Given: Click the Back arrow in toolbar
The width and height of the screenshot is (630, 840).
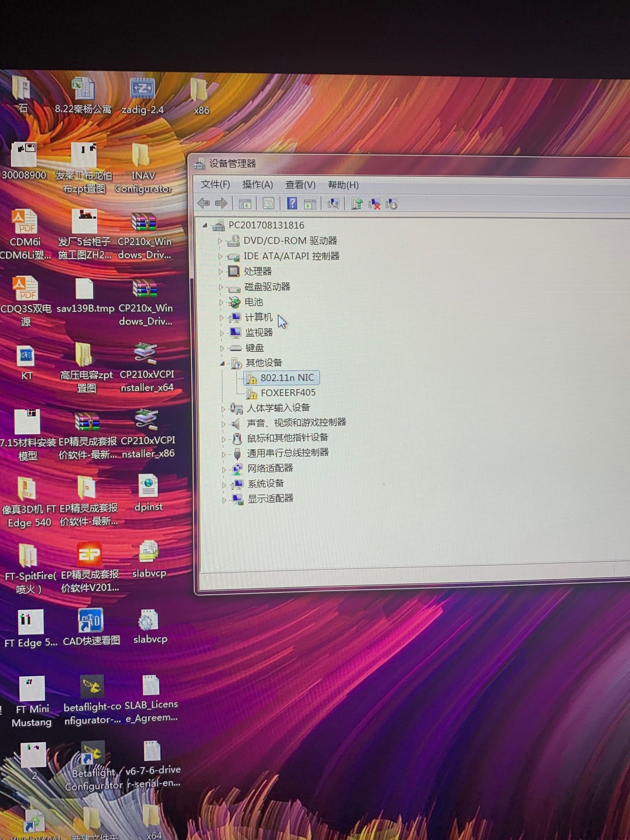Looking at the screenshot, I should point(204,203).
